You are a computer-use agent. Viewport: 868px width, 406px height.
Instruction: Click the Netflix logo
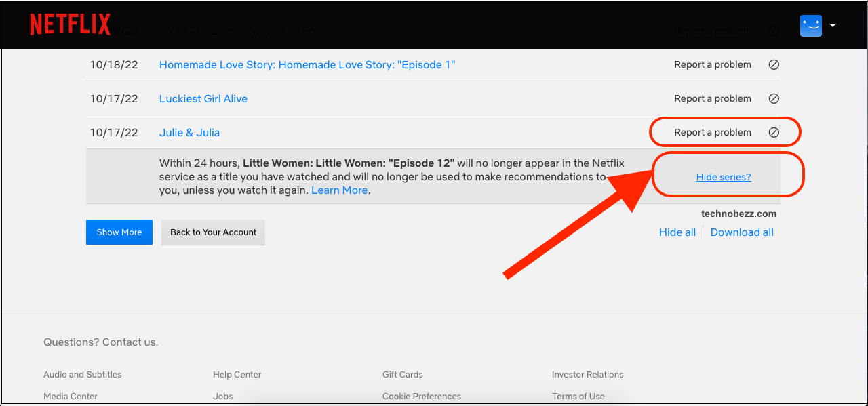[71, 24]
